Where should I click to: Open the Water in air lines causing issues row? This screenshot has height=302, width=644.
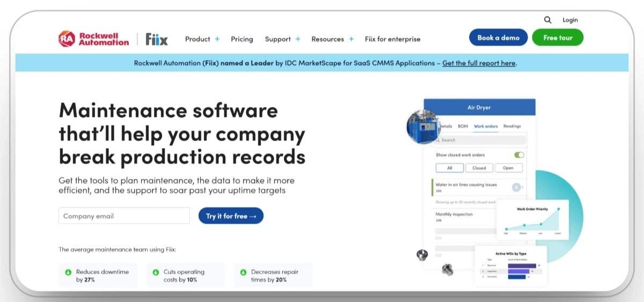[479, 187]
